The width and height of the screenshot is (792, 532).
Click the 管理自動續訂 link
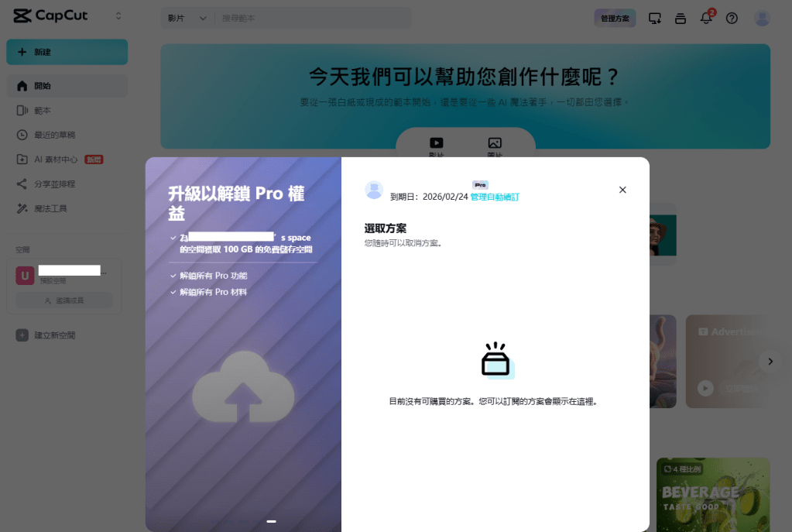tap(495, 197)
